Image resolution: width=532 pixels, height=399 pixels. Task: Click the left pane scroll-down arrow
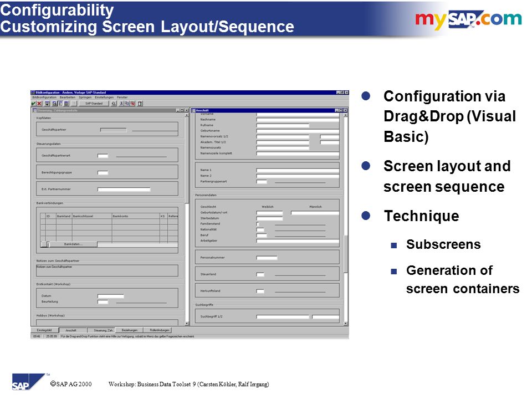(187, 323)
